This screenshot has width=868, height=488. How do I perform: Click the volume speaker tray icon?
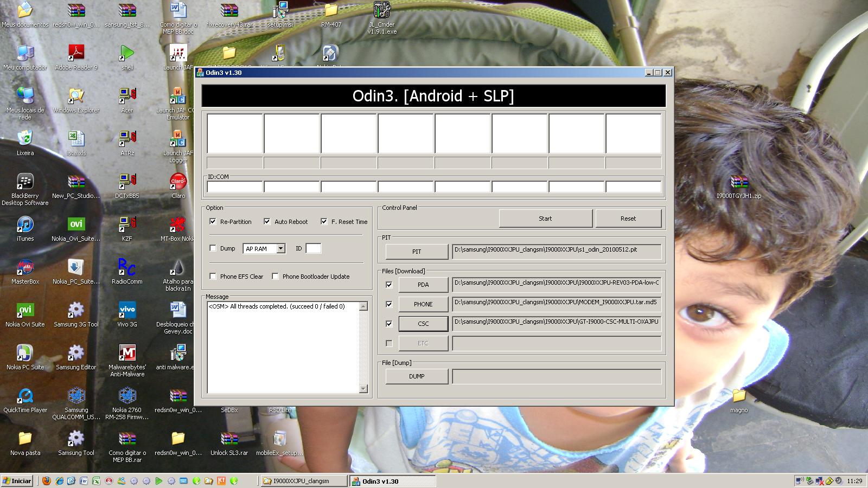click(x=839, y=481)
